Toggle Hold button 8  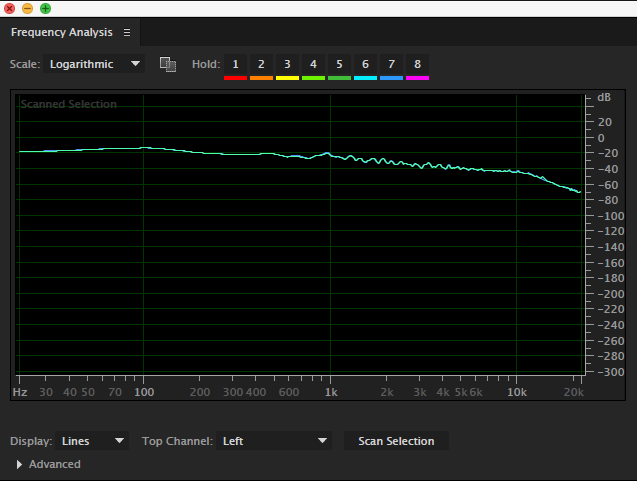pos(417,67)
